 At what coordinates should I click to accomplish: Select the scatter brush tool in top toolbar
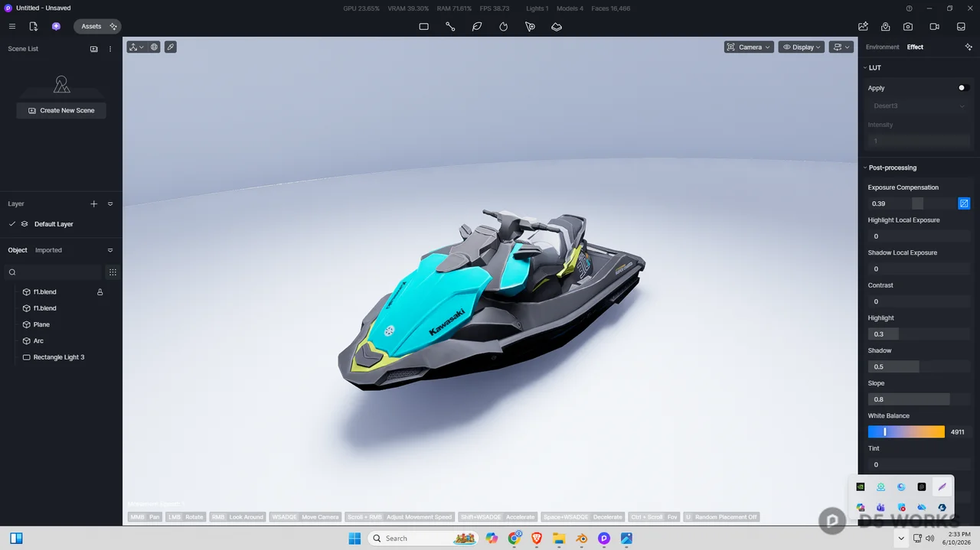(530, 27)
